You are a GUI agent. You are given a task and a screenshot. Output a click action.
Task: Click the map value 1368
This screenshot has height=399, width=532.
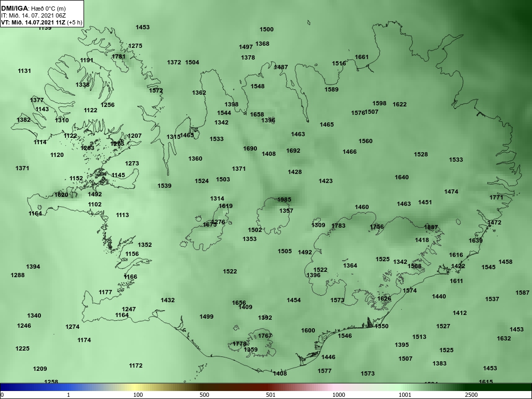pyautogui.click(x=262, y=44)
